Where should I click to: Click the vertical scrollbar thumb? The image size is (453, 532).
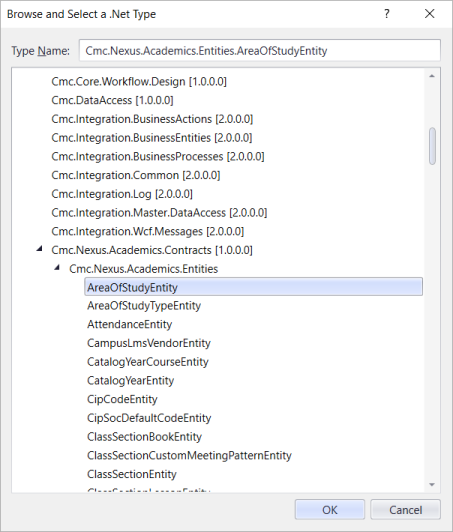pyautogui.click(x=432, y=146)
